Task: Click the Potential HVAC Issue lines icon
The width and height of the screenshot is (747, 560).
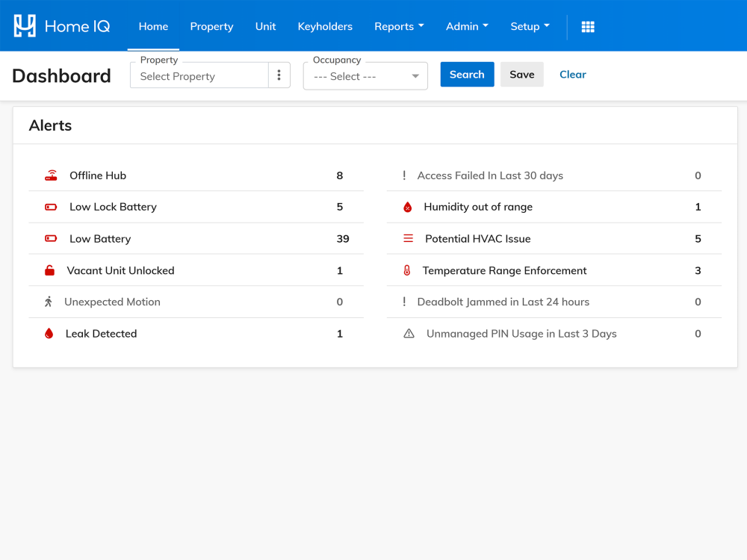Action: coord(409,239)
